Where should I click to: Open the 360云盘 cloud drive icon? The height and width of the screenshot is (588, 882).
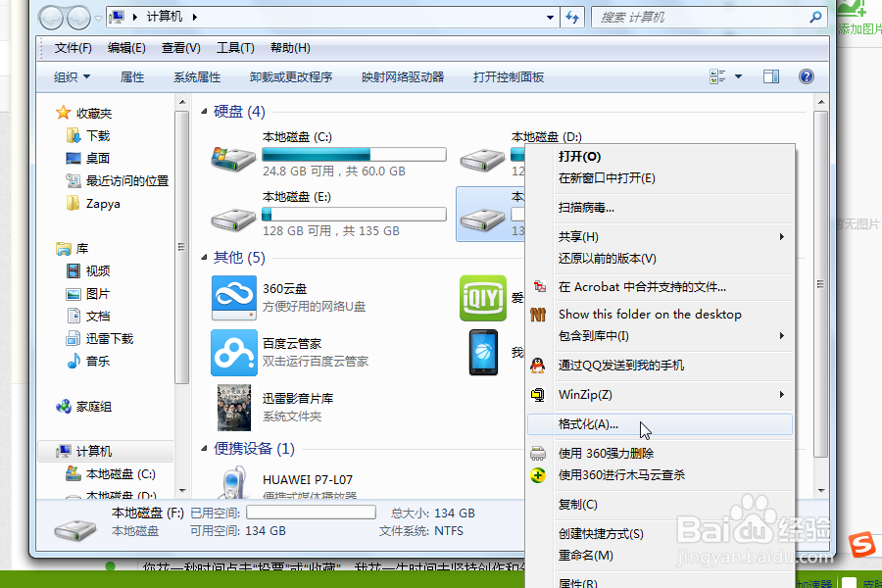pos(234,298)
